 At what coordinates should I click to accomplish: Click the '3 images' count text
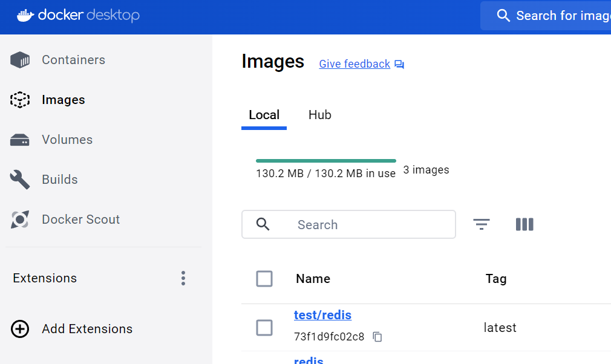pos(426,170)
